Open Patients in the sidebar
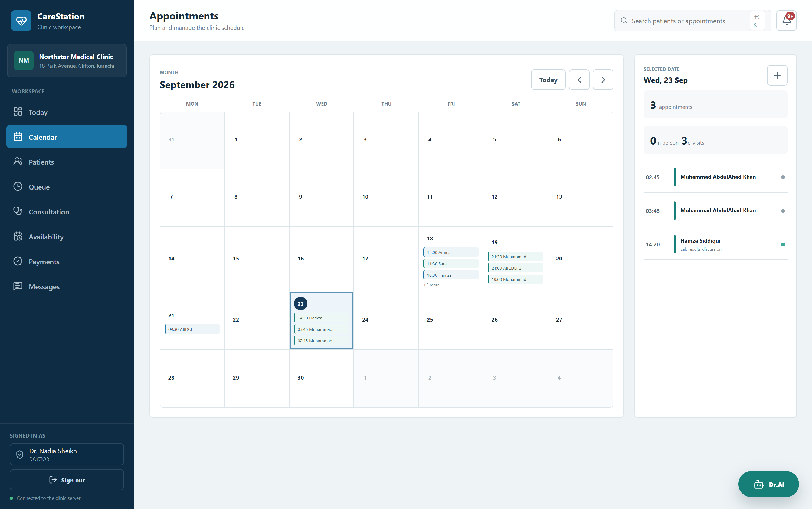The width and height of the screenshot is (812, 509). [67, 162]
